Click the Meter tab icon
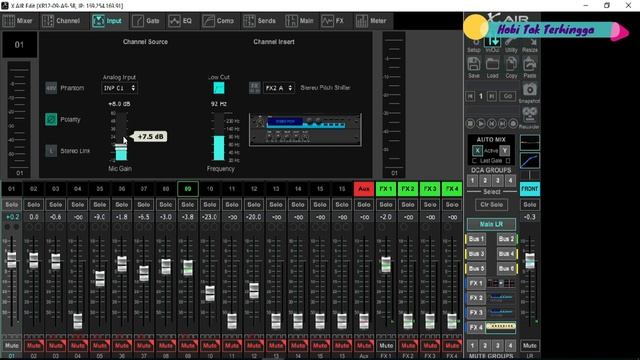 (x=362, y=21)
